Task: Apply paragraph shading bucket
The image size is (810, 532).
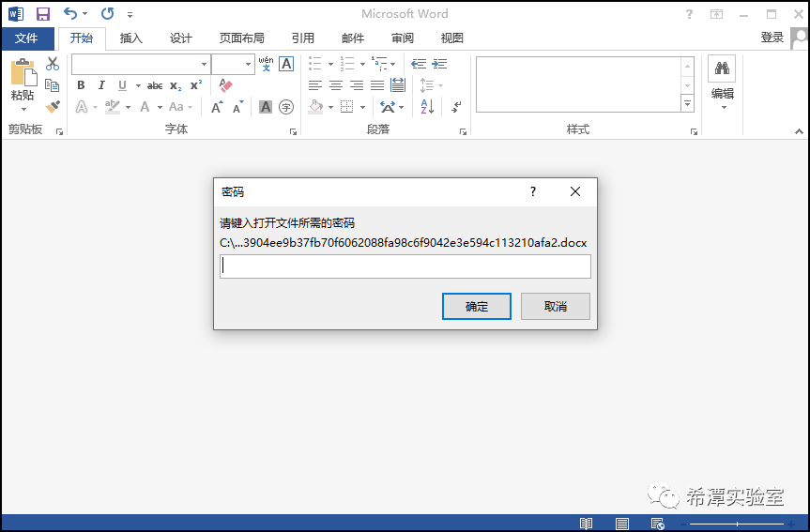Action: click(315, 107)
